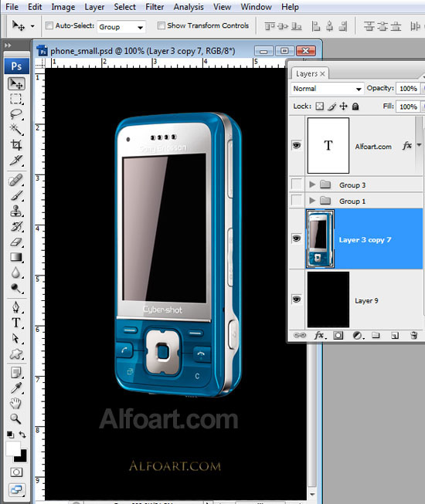The height and width of the screenshot is (504, 425).
Task: Select the Slice tool
Action: point(16,160)
